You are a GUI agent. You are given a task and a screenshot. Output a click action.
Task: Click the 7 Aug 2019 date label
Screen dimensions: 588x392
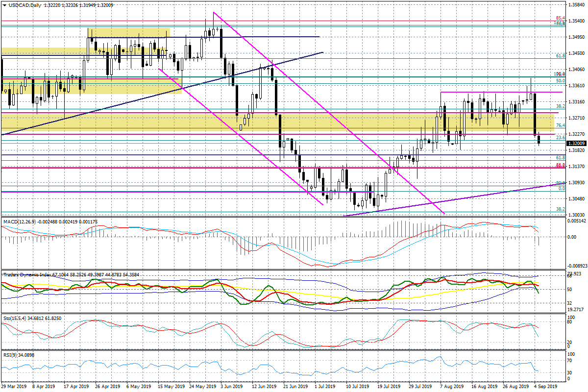click(x=450, y=387)
